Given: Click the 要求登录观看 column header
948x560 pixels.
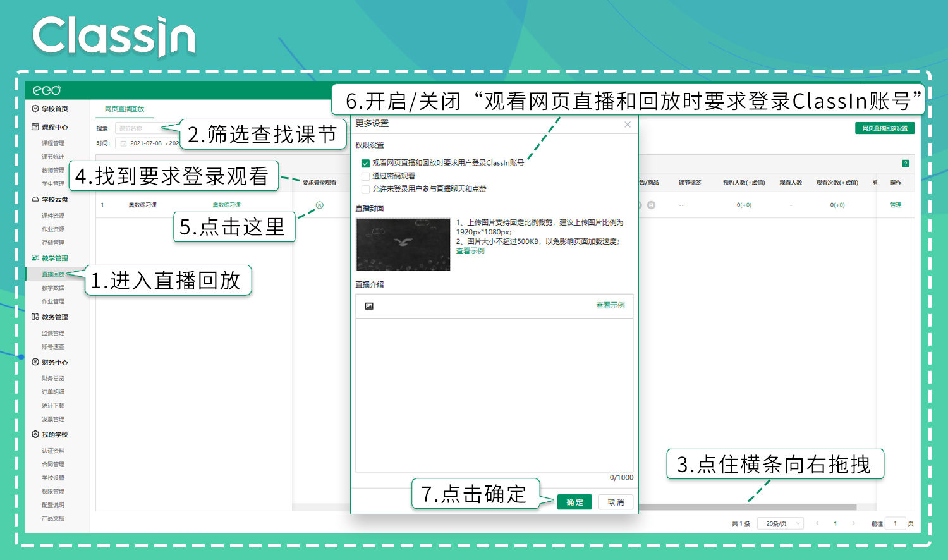Looking at the screenshot, I should tap(319, 183).
